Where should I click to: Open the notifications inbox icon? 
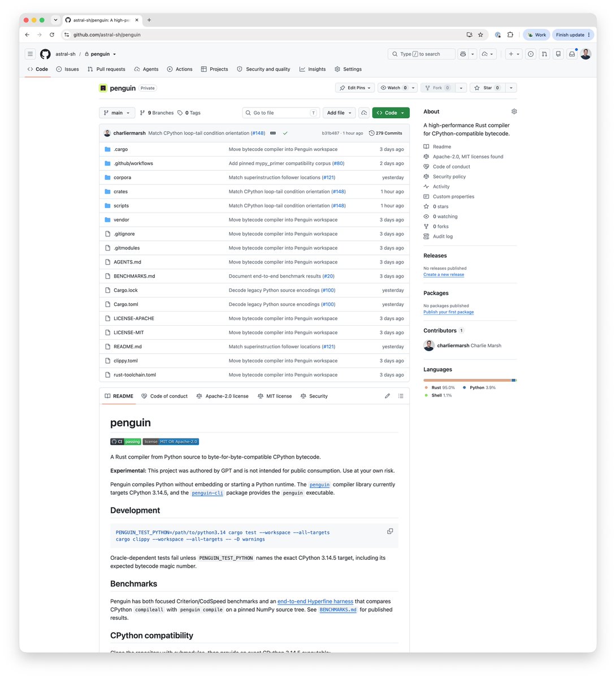572,54
